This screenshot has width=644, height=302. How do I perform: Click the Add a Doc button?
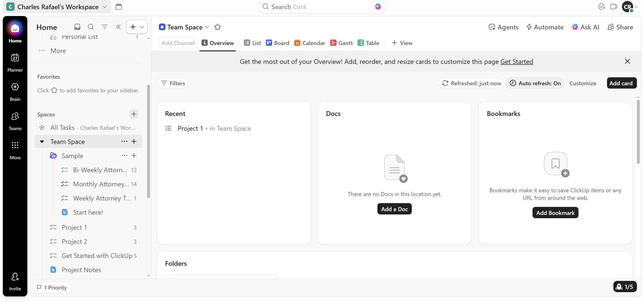click(x=394, y=209)
